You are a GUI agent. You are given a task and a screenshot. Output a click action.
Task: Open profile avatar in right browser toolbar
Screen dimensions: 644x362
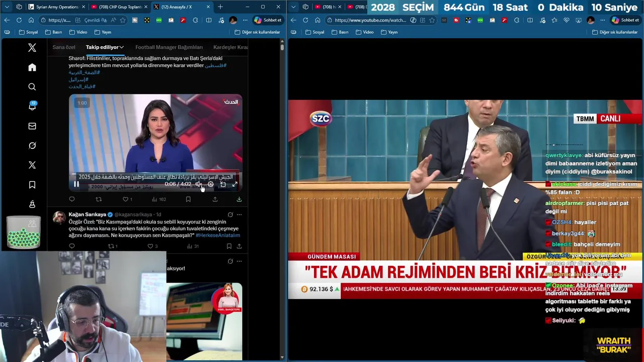pyautogui.click(x=590, y=20)
